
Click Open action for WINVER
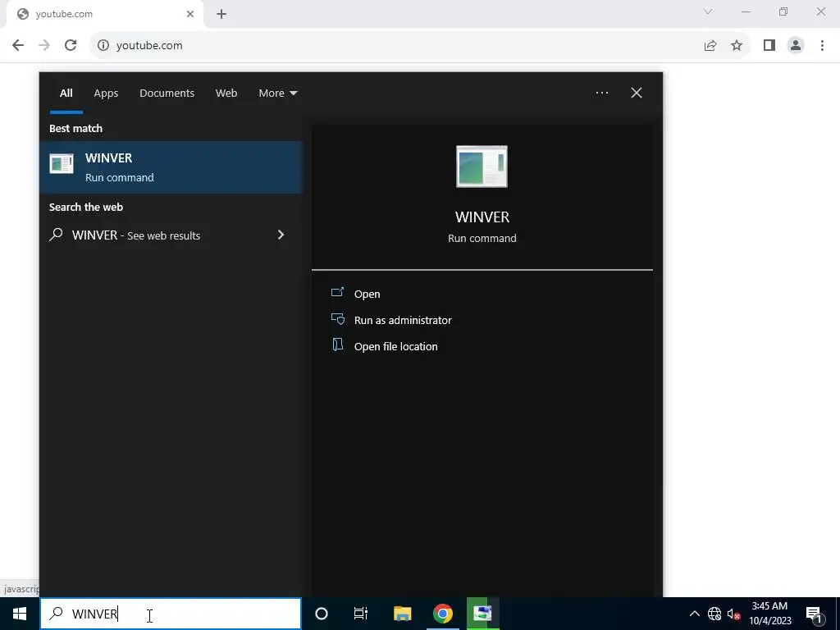tap(367, 294)
